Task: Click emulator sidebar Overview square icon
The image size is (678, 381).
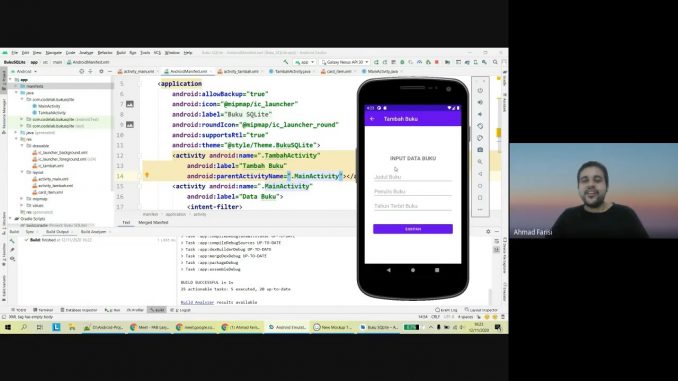Action: (x=480, y=198)
